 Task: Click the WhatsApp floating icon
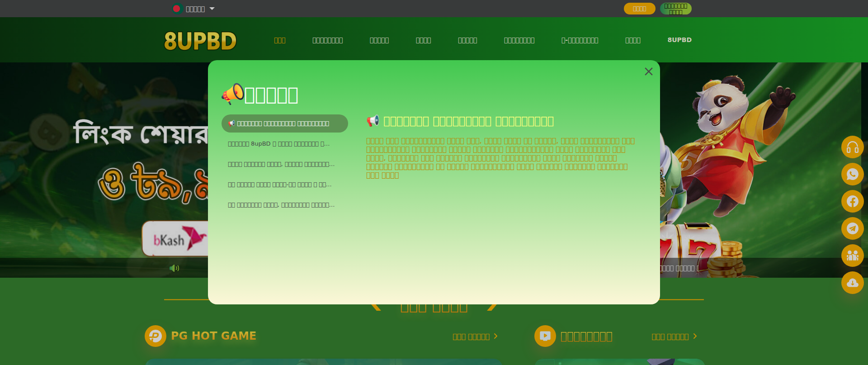point(853,174)
